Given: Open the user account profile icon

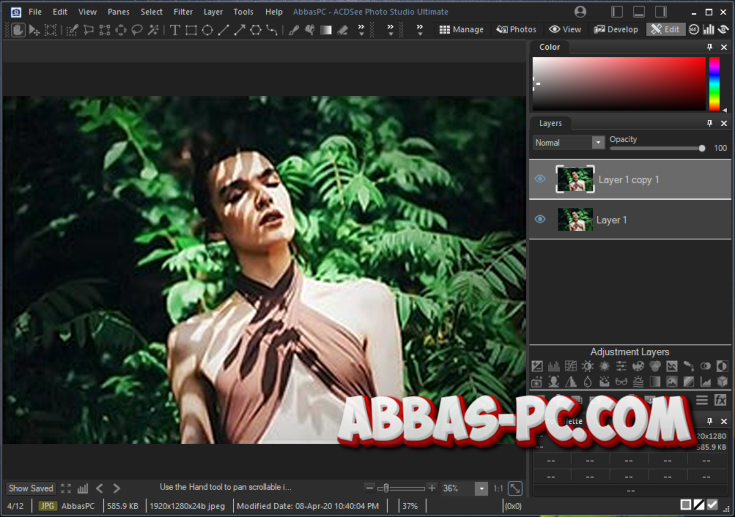Looking at the screenshot, I should tap(581, 12).
